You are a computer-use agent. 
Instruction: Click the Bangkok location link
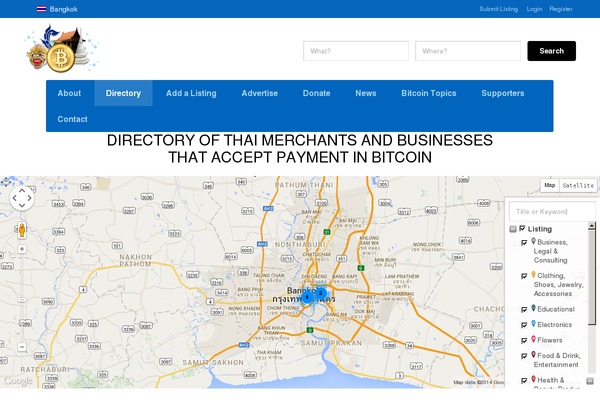(x=64, y=9)
